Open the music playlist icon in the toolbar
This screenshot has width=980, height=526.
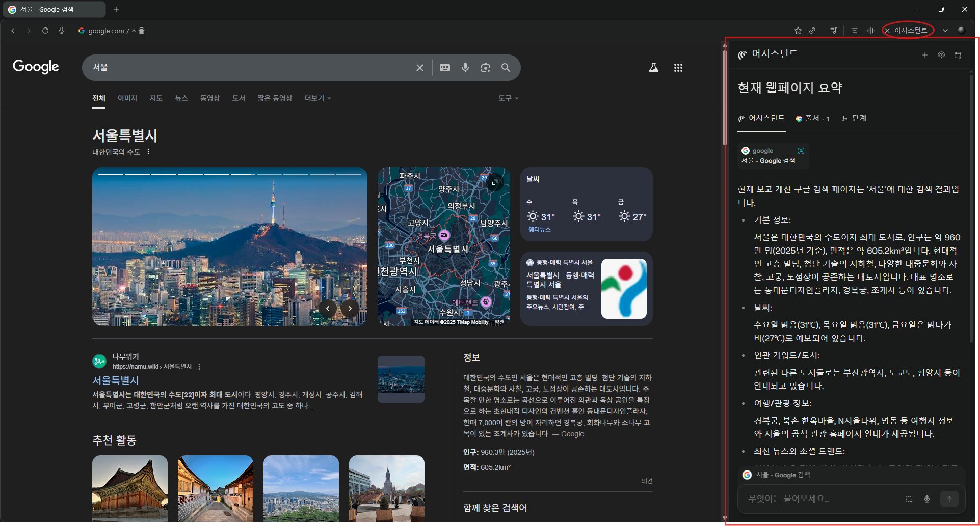(834, 31)
